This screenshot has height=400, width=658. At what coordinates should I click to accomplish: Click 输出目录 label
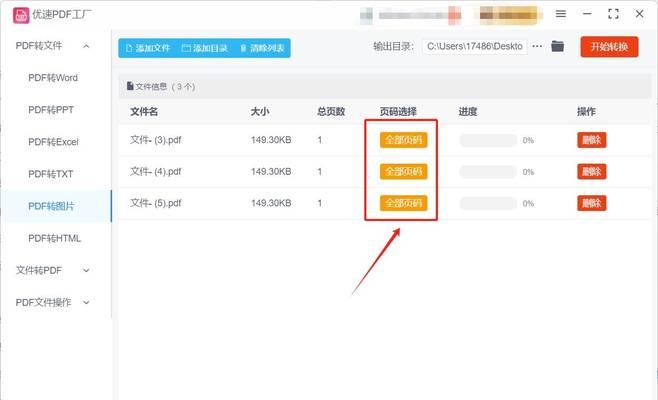[x=393, y=47]
